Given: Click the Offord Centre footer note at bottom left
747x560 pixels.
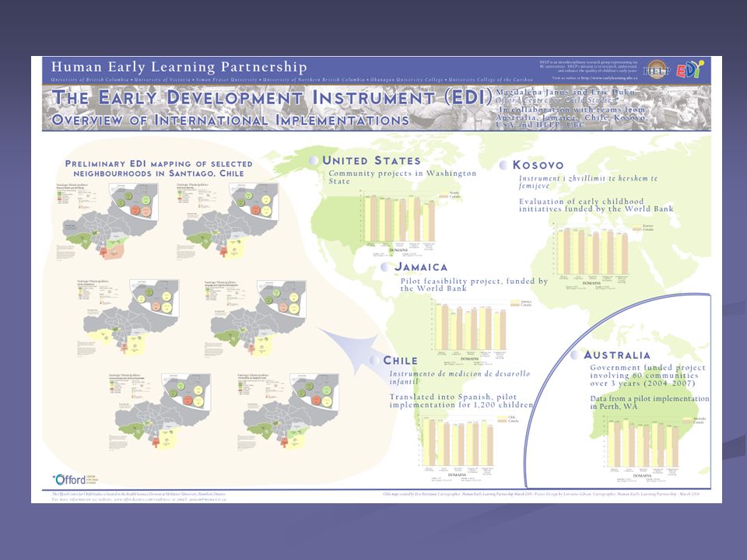Looking at the screenshot, I should coord(139,497).
